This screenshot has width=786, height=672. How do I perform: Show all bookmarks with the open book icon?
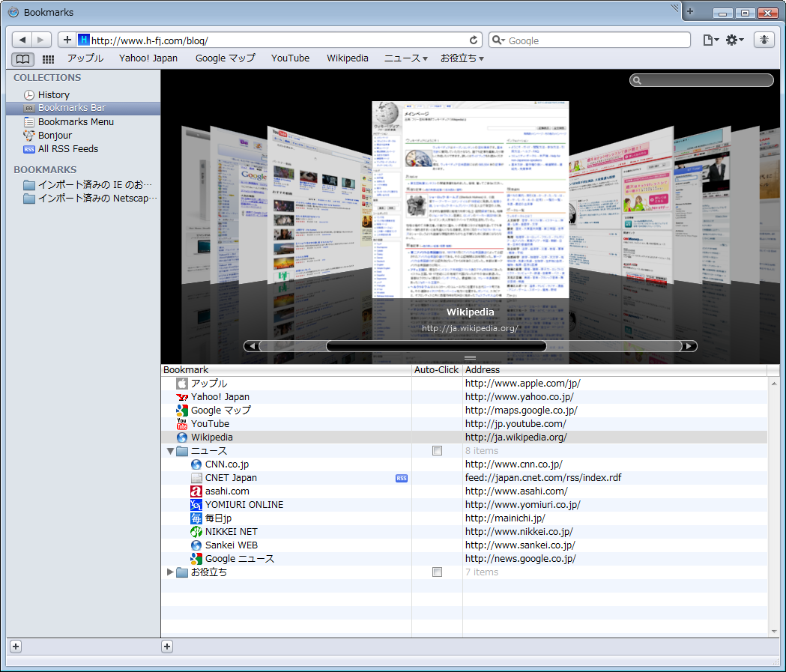click(22, 59)
